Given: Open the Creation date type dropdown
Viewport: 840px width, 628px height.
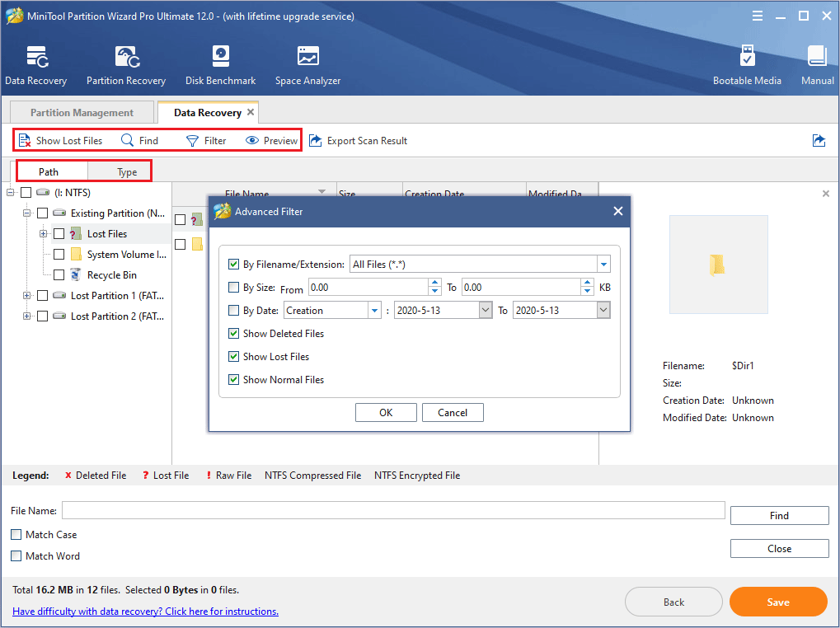Looking at the screenshot, I should tap(374, 311).
